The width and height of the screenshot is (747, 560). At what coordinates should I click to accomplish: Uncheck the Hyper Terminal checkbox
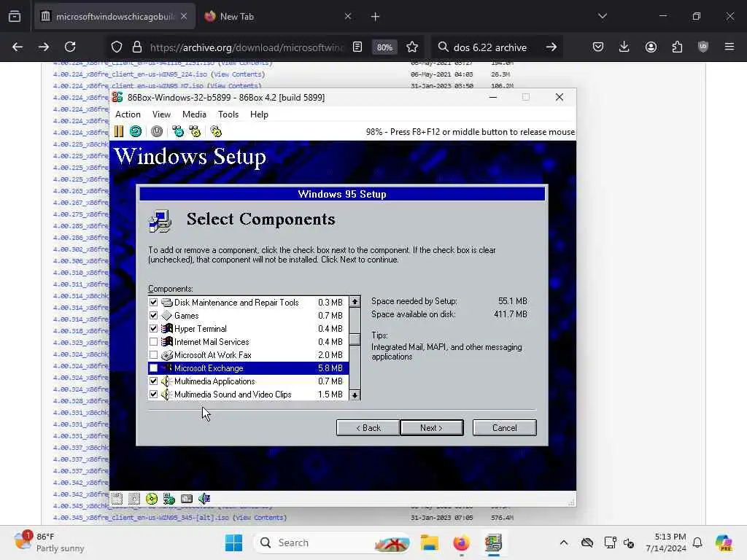click(x=153, y=328)
